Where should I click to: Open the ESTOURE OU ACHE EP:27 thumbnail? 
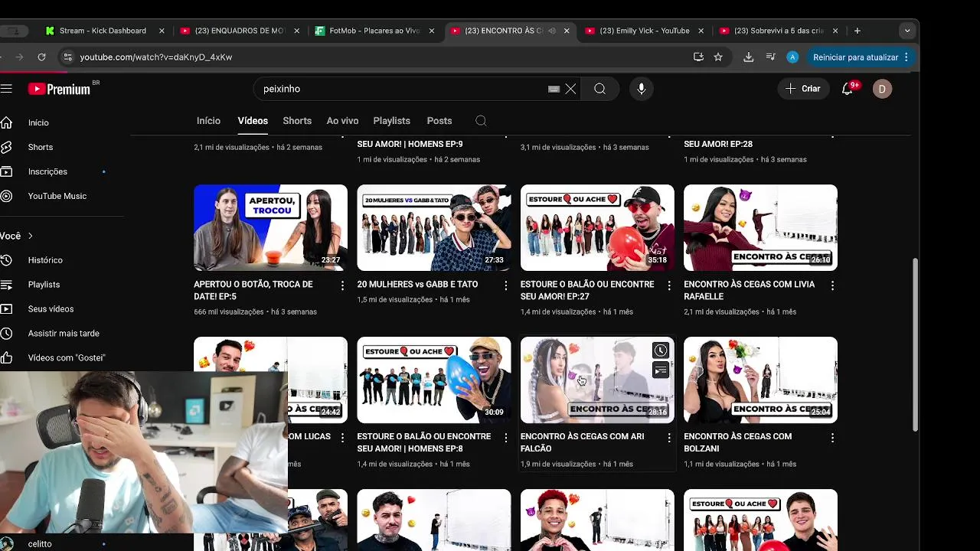(x=597, y=227)
